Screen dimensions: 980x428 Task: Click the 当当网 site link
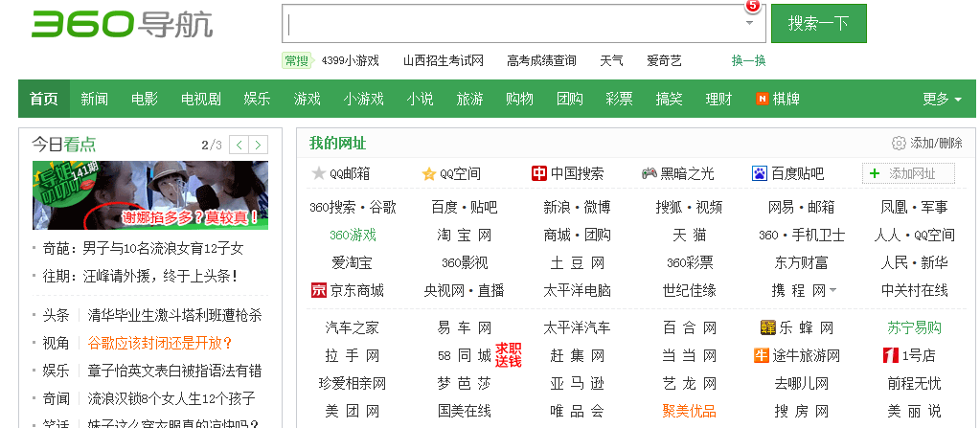click(x=690, y=355)
